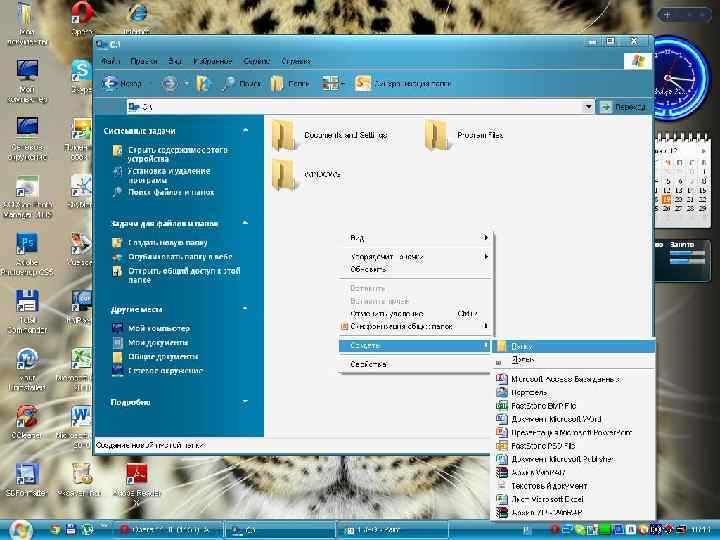Image resolution: width=720 pixels, height=540 pixels.
Task: Create a new Text Document from the submenu
Action: pyautogui.click(x=574, y=486)
